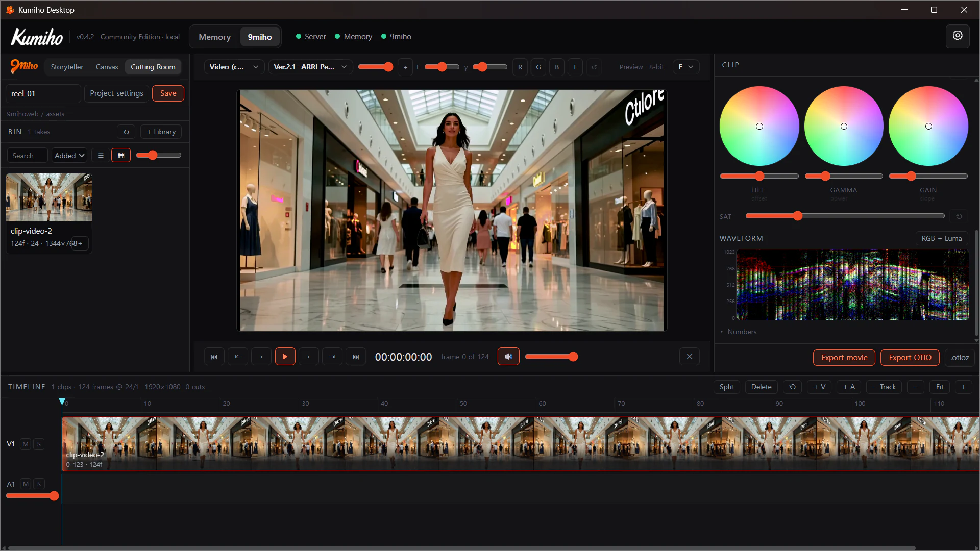The height and width of the screenshot is (551, 980).
Task: Mute the preview speaker audio
Action: (508, 357)
